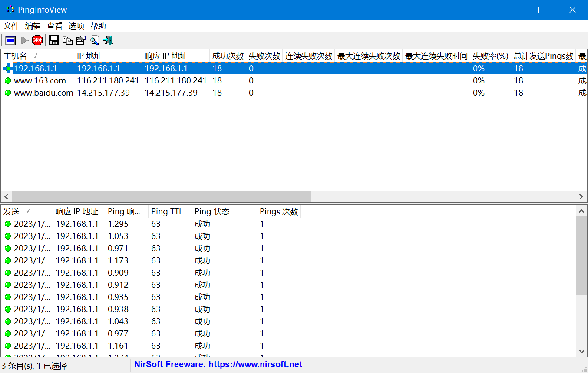This screenshot has height=373, width=588.
Task: Click the green icon of the 0.935 ping row
Action: (8, 297)
